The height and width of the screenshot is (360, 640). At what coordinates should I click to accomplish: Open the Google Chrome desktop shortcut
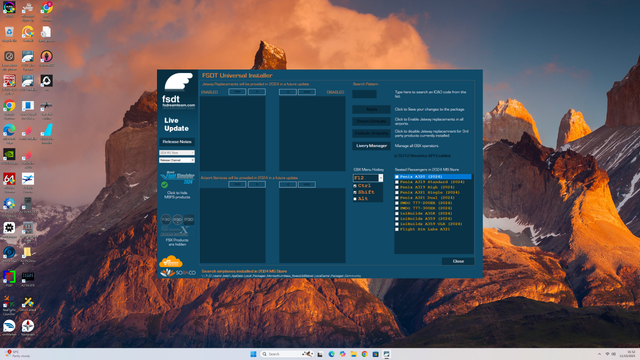[x=9, y=110]
